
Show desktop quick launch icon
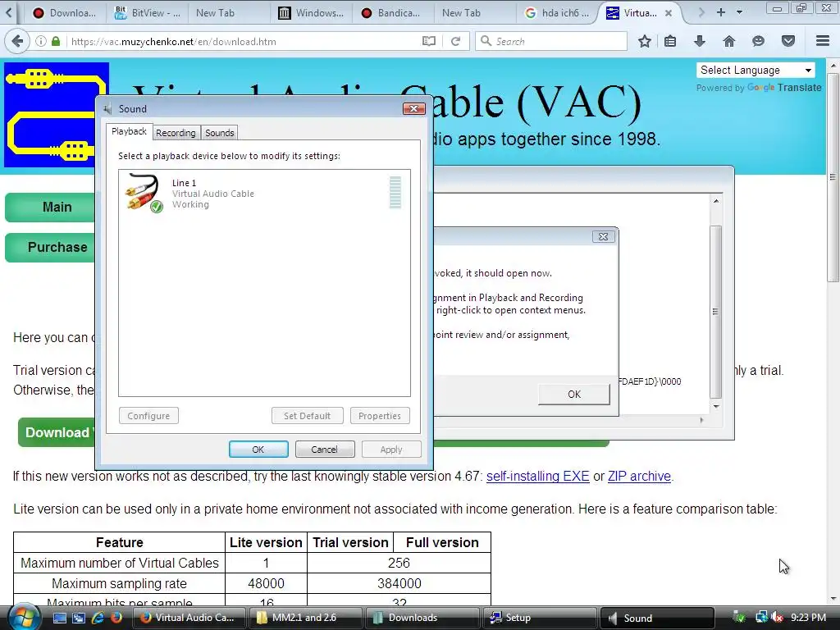click(59, 618)
